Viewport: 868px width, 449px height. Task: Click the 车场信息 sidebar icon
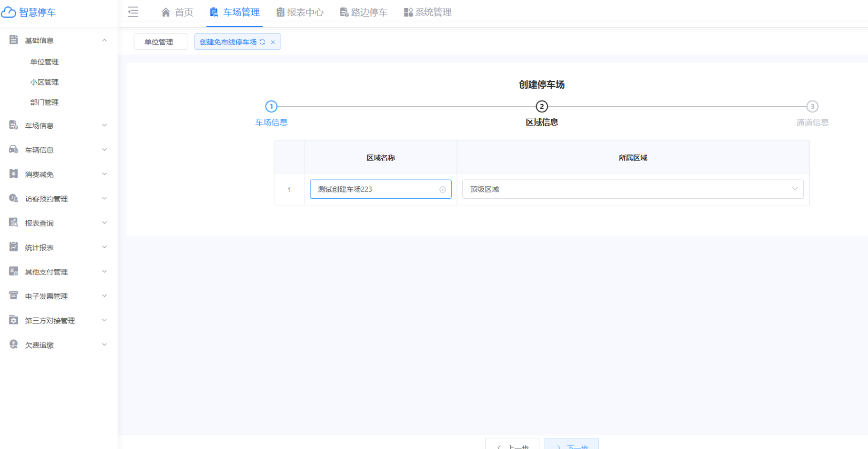(13, 125)
